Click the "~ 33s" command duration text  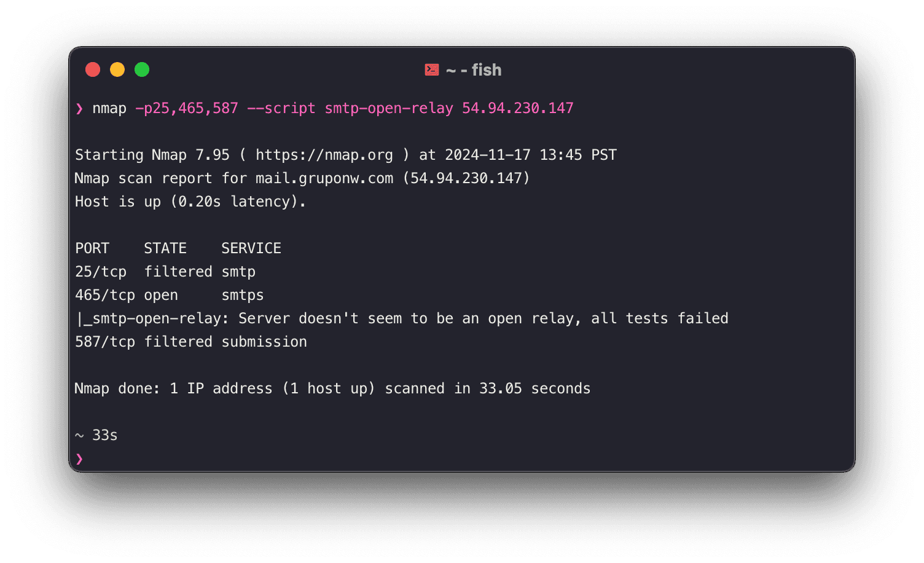tap(96, 435)
